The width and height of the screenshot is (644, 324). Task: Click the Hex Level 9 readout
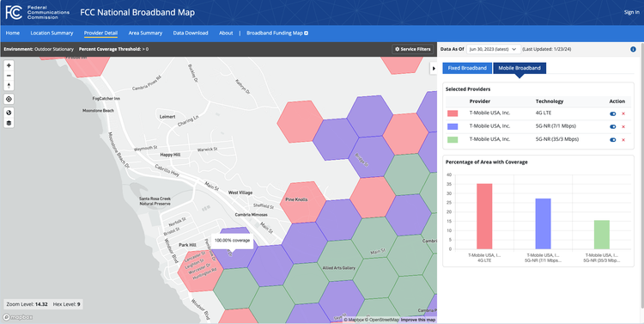(x=66, y=304)
